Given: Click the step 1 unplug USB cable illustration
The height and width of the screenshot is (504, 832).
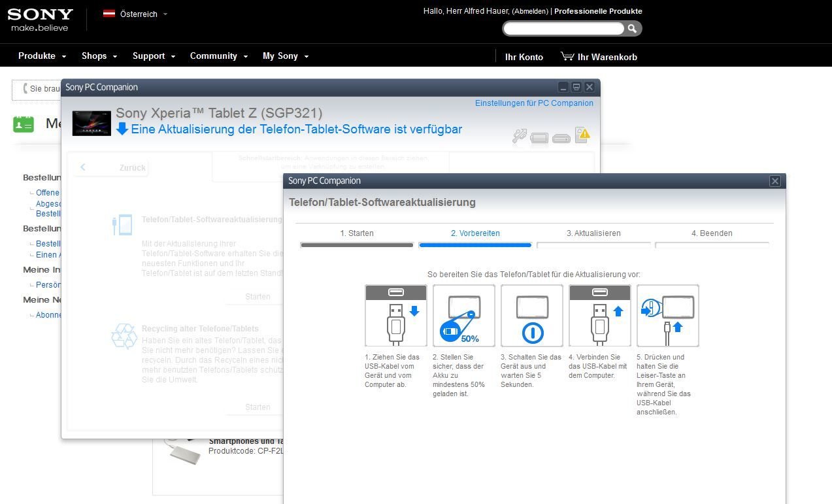Looking at the screenshot, I should tap(396, 316).
